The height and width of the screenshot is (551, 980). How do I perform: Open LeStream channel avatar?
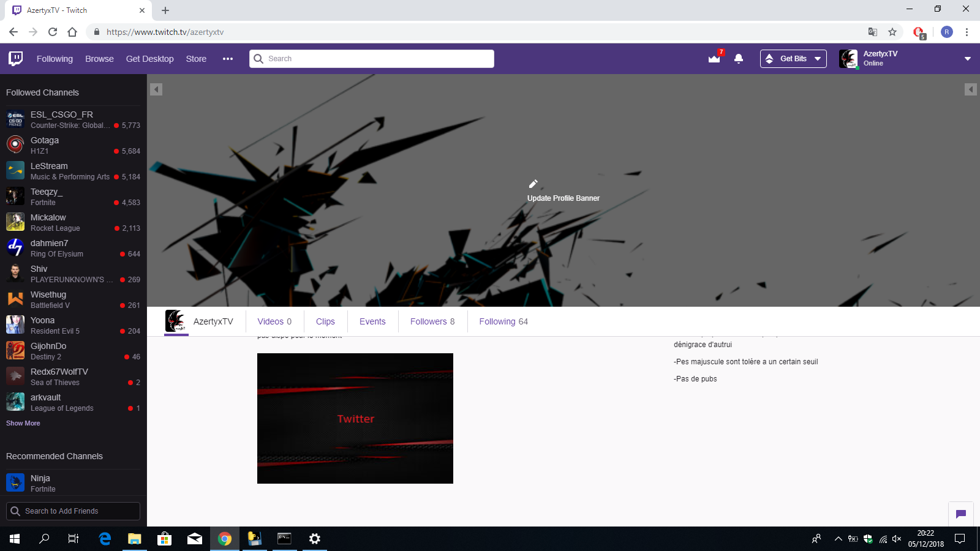(15, 170)
